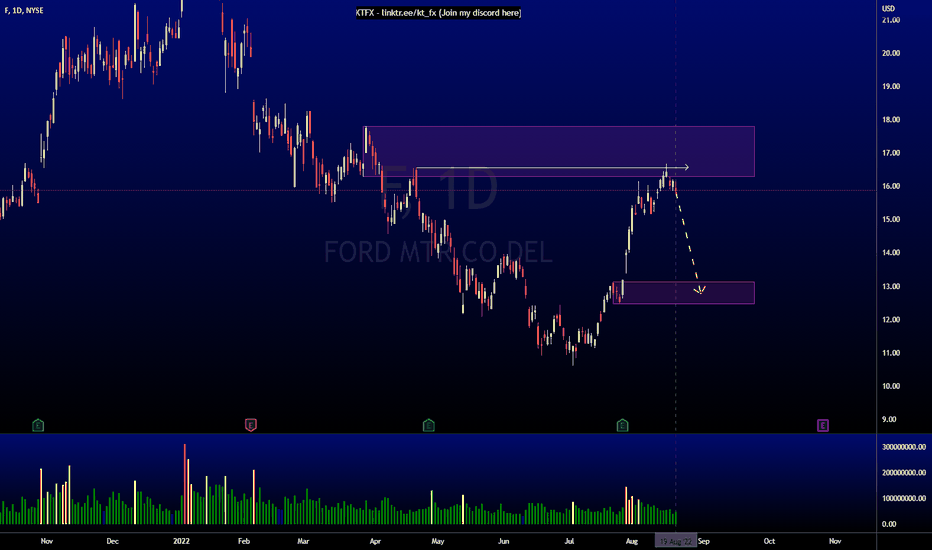The image size is (932, 550).
Task: Click the 20.00 price axis label
Action: point(891,53)
